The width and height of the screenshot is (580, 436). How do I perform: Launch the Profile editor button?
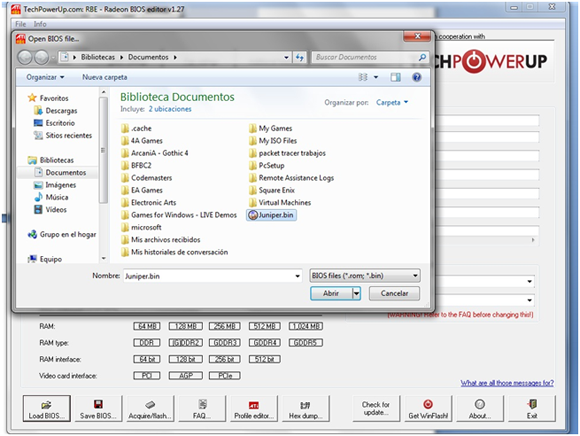point(254,408)
